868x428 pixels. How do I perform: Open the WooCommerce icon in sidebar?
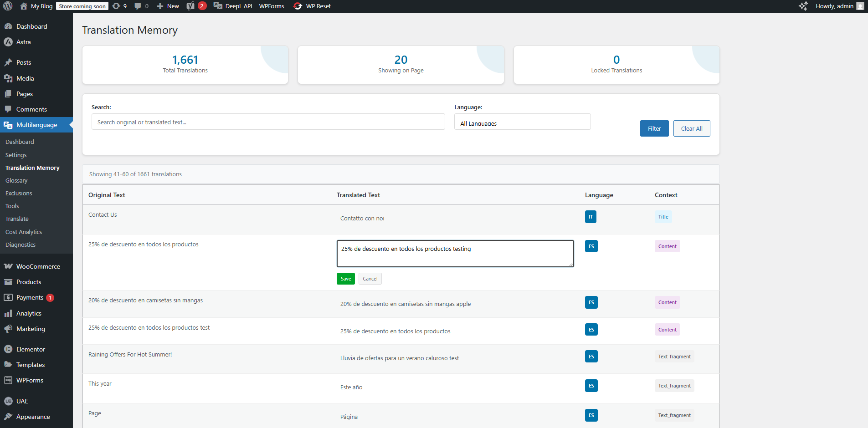point(8,266)
